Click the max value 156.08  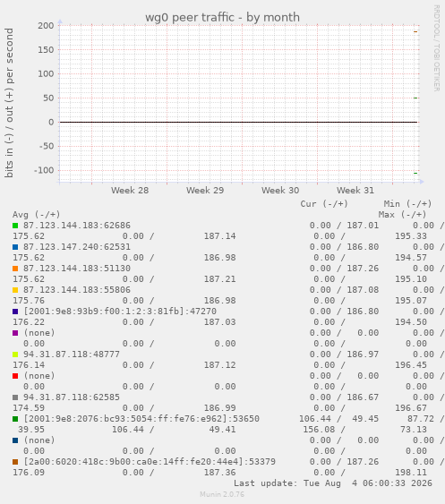pyautogui.click(x=319, y=430)
